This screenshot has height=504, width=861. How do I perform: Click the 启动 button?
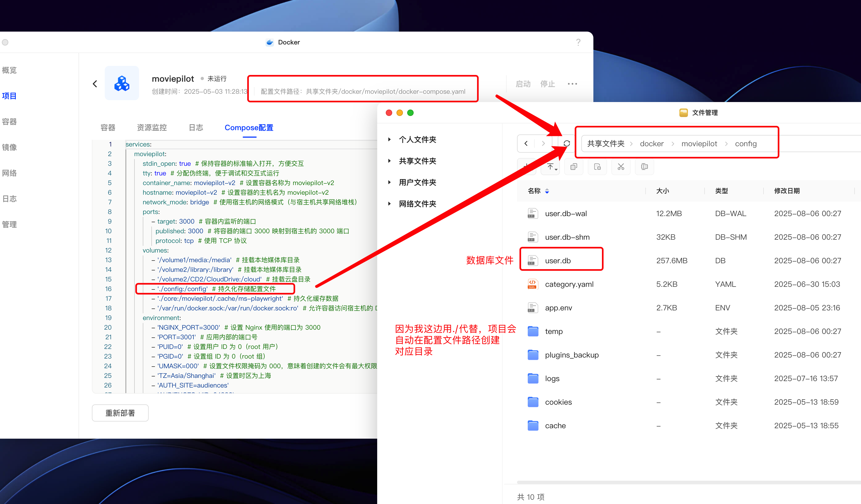click(523, 84)
